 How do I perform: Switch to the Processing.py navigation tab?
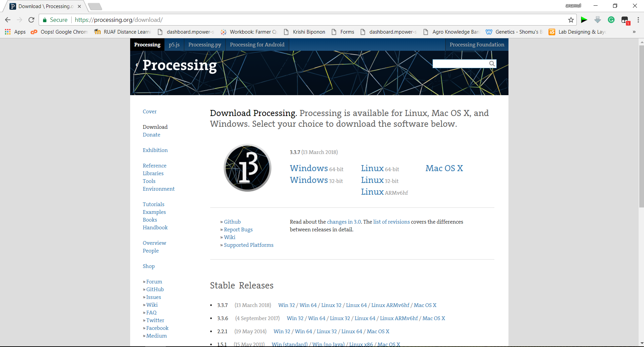pos(205,44)
